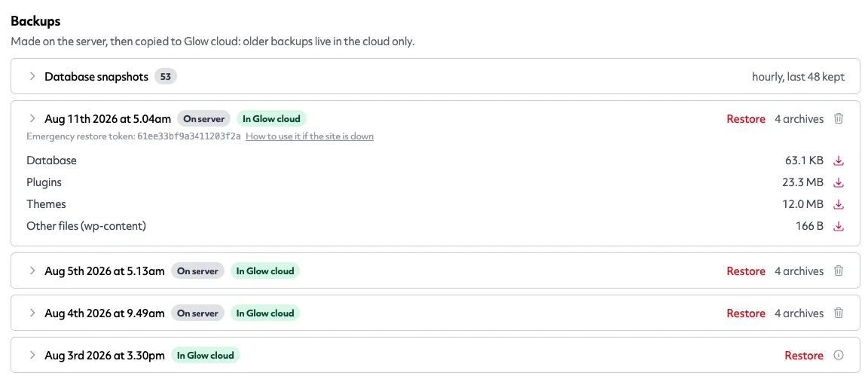This screenshot has width=868, height=379.
Task: Expand the Aug 3rd 2026 backup
Action: click(32, 355)
